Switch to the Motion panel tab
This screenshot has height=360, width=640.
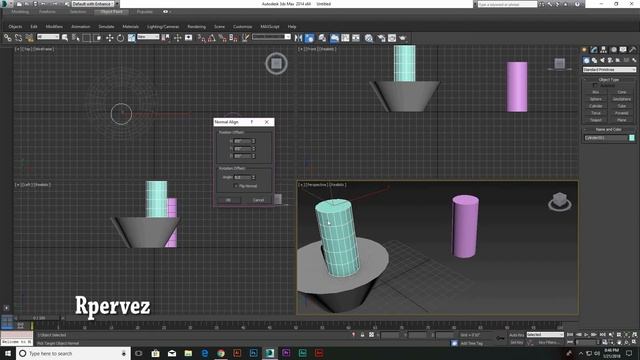point(613,50)
